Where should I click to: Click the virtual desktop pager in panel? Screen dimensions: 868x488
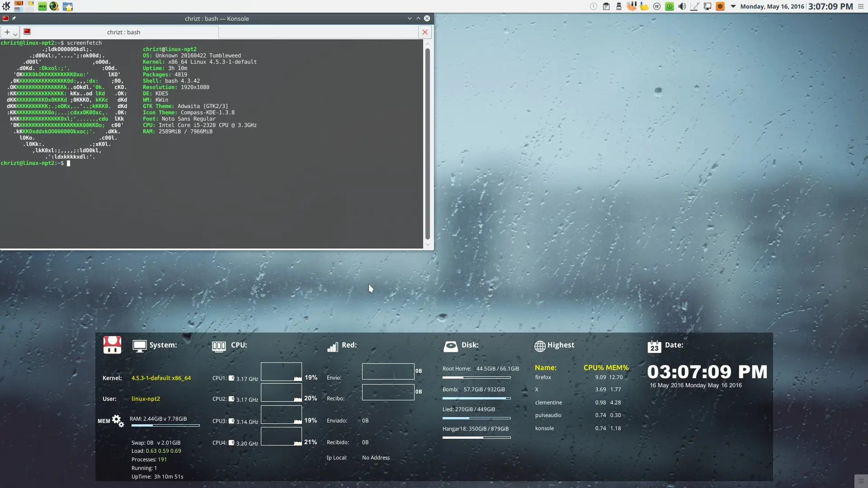[x=24, y=6]
